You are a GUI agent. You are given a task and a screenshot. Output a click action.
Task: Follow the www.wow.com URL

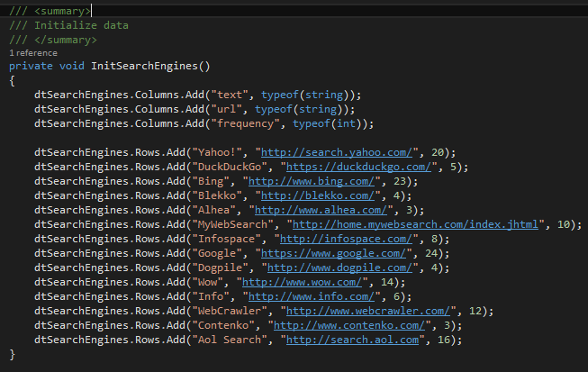coord(302,282)
